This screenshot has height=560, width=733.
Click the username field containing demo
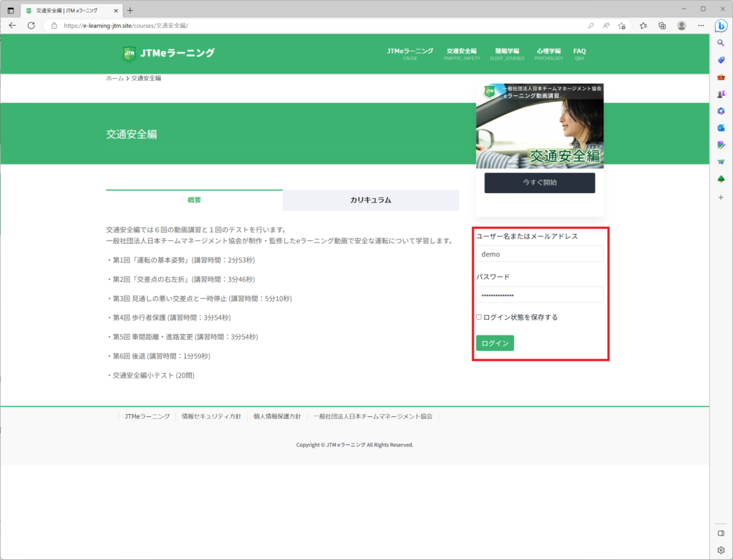pyautogui.click(x=539, y=254)
